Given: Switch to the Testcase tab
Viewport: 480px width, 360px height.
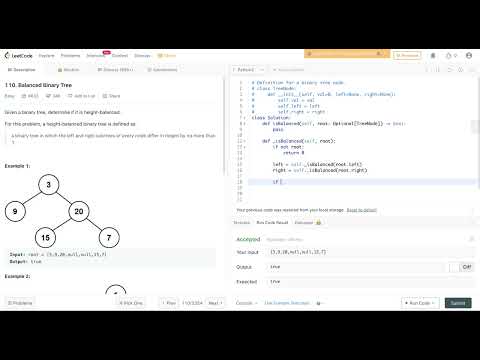Looking at the screenshot, I should (242, 222).
